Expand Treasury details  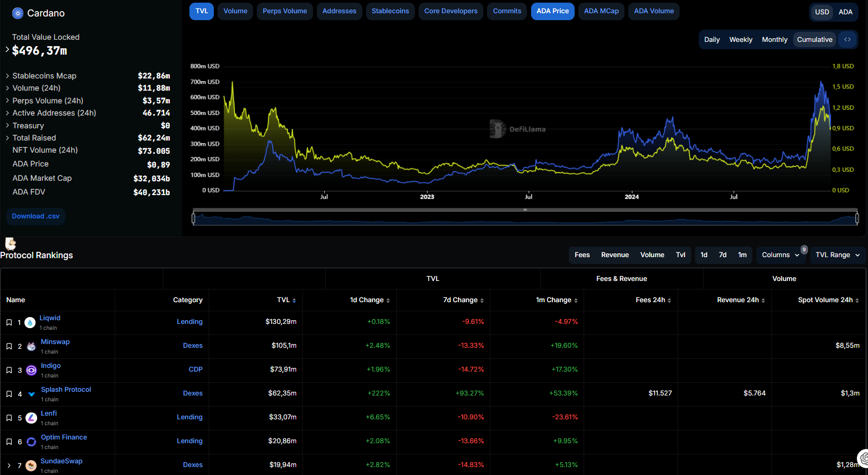coord(7,126)
